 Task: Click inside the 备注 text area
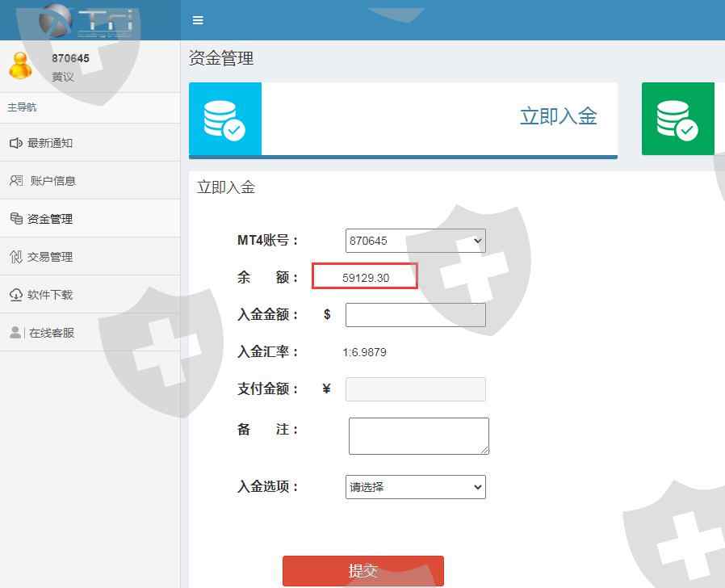(x=418, y=435)
